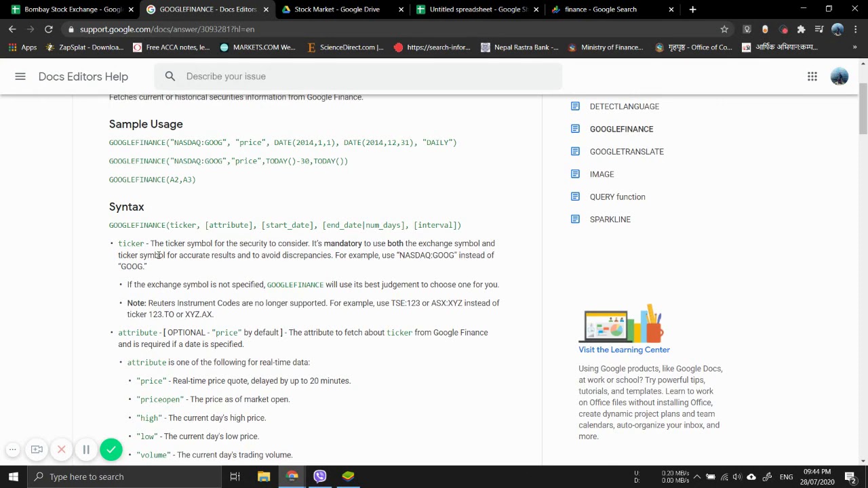868x488 pixels.
Task: Open the Free ACCA notes bookmark
Action: pos(172,47)
